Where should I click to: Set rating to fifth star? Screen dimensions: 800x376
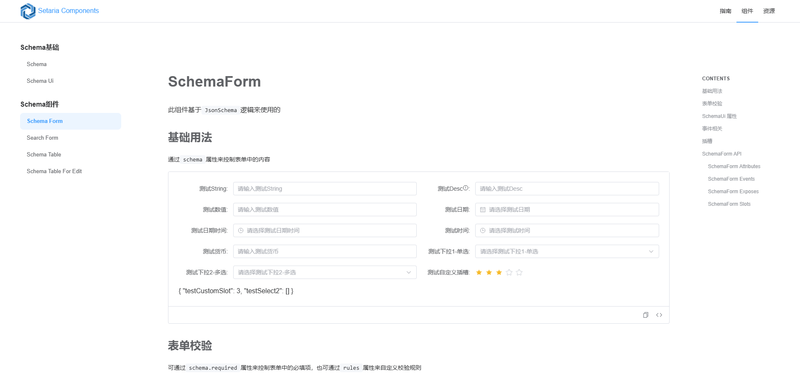[x=519, y=272]
